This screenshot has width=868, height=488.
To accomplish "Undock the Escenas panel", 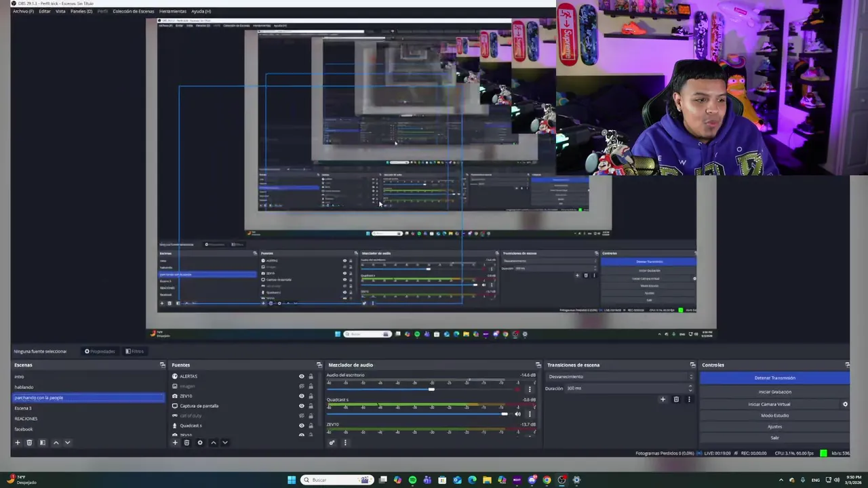I will tap(162, 365).
